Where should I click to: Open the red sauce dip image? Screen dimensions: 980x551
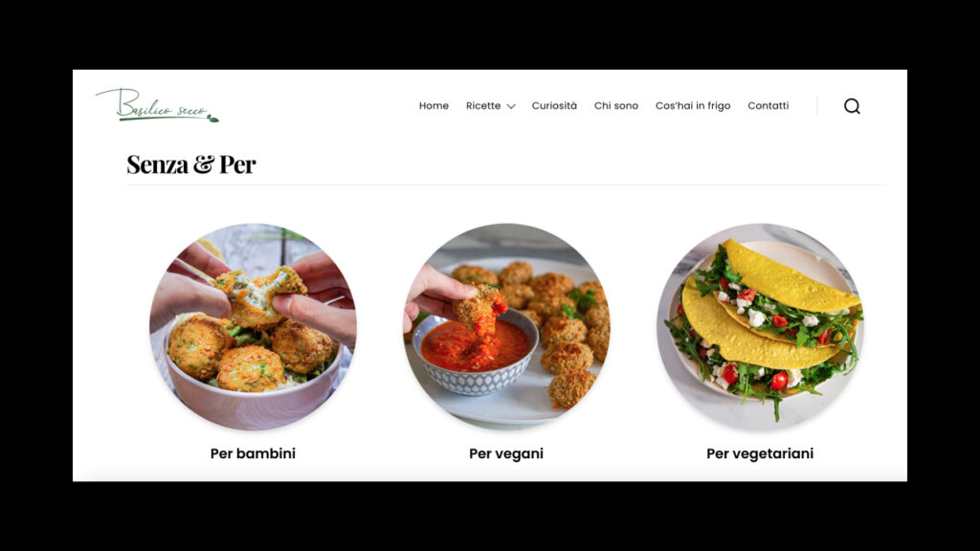506,327
